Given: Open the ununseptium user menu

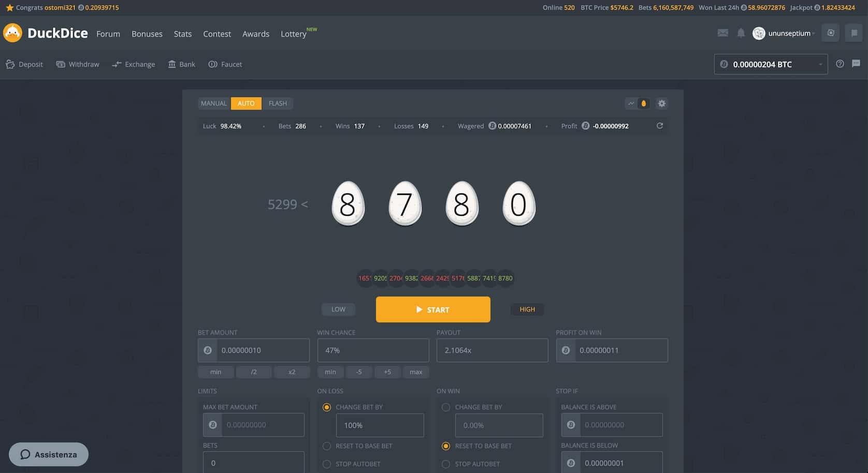Looking at the screenshot, I should (784, 33).
